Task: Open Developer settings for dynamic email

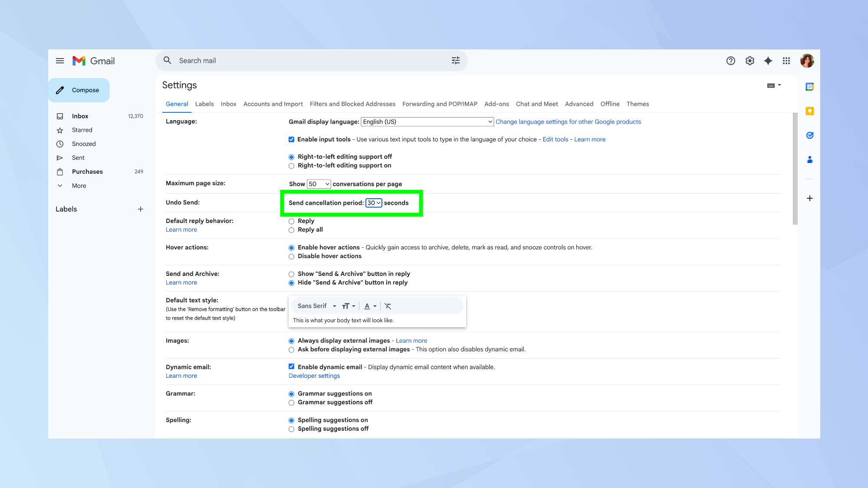Action: coord(314,376)
